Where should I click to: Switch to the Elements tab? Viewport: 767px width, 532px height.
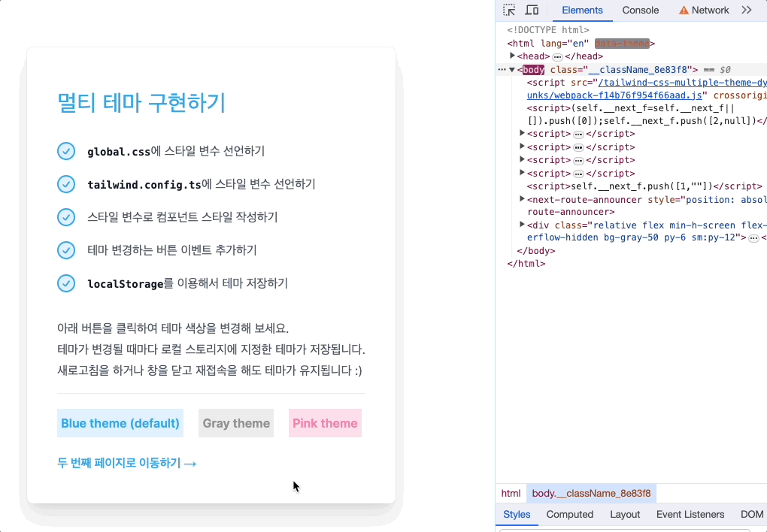(x=582, y=11)
